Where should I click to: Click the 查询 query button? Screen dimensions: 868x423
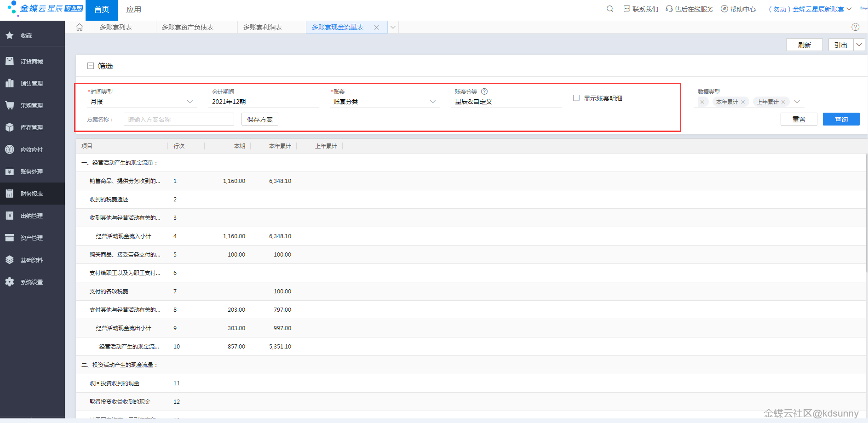(x=841, y=119)
